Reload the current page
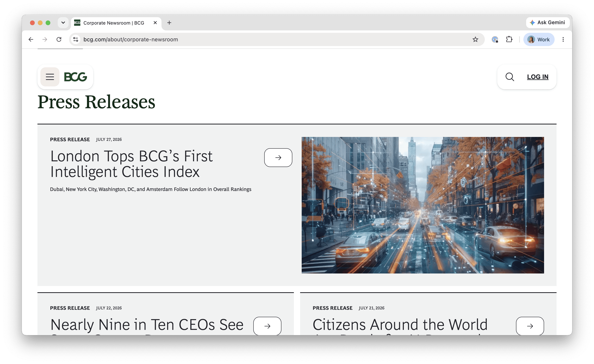The width and height of the screenshot is (594, 364). (59, 39)
